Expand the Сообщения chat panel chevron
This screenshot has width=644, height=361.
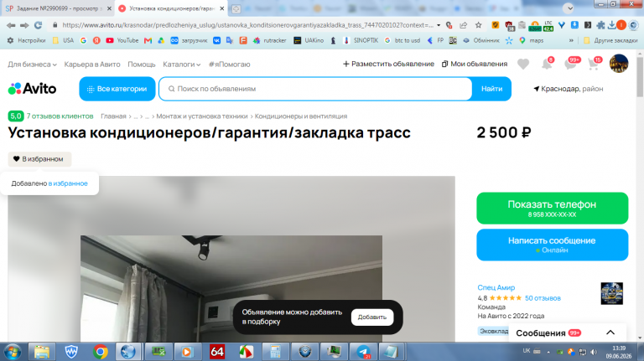pos(610,333)
